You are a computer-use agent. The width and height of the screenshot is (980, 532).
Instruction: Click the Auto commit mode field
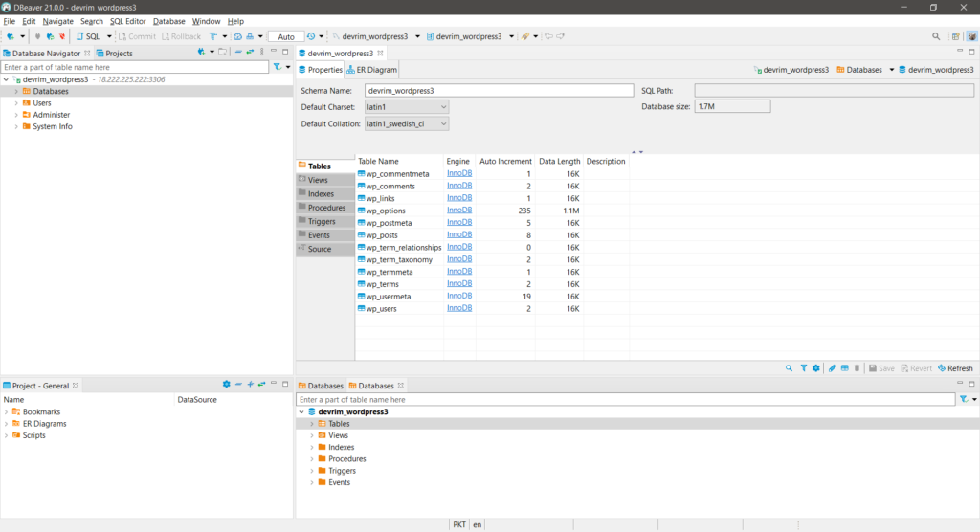pyautogui.click(x=286, y=37)
